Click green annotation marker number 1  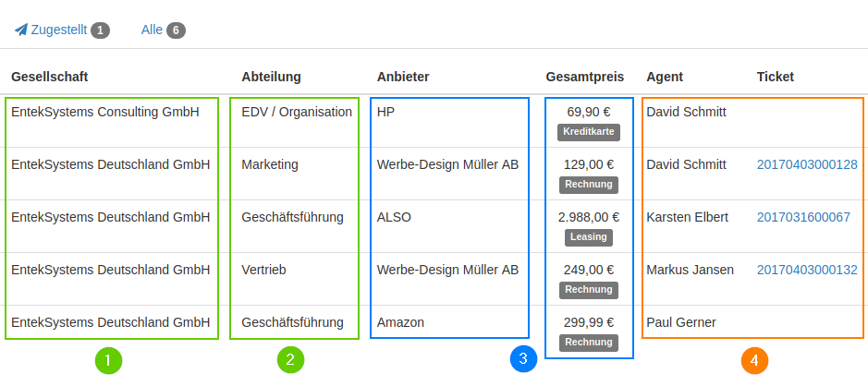pyautogui.click(x=109, y=360)
